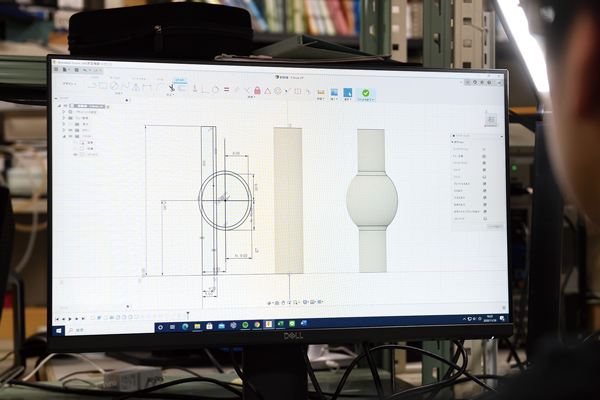Expand the Bodies folder tree node
This screenshot has height=400, width=600.
coord(64,130)
